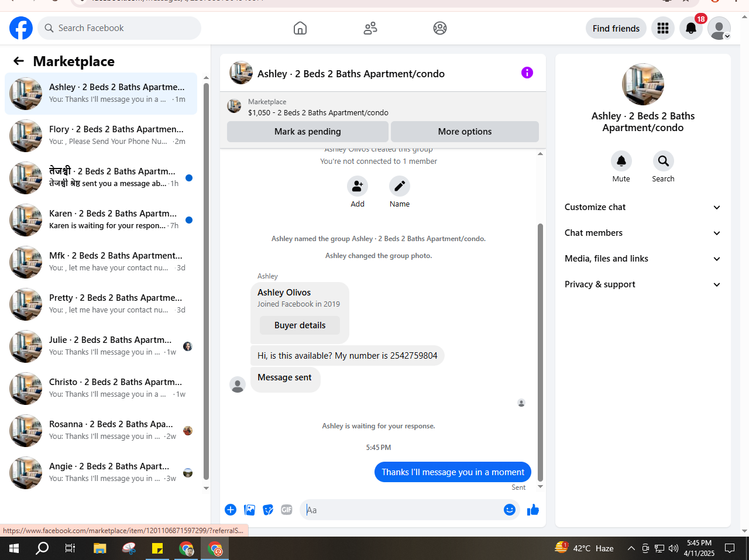Open Windows Start menu

pyautogui.click(x=14, y=548)
